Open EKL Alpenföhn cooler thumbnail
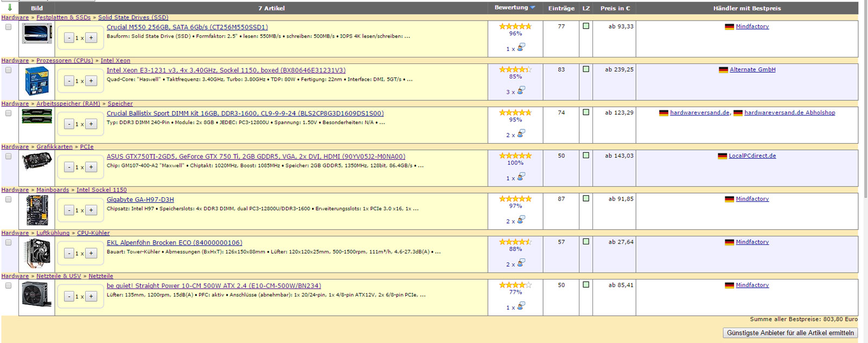This screenshot has width=868, height=343. point(37,253)
